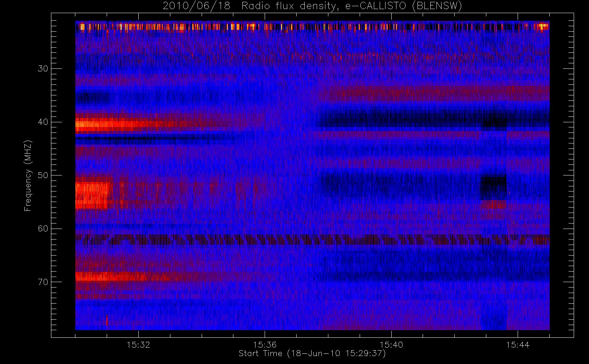Select the 'Frequency (MHZ)' y-axis label
589x364 pixels.
click(x=28, y=175)
